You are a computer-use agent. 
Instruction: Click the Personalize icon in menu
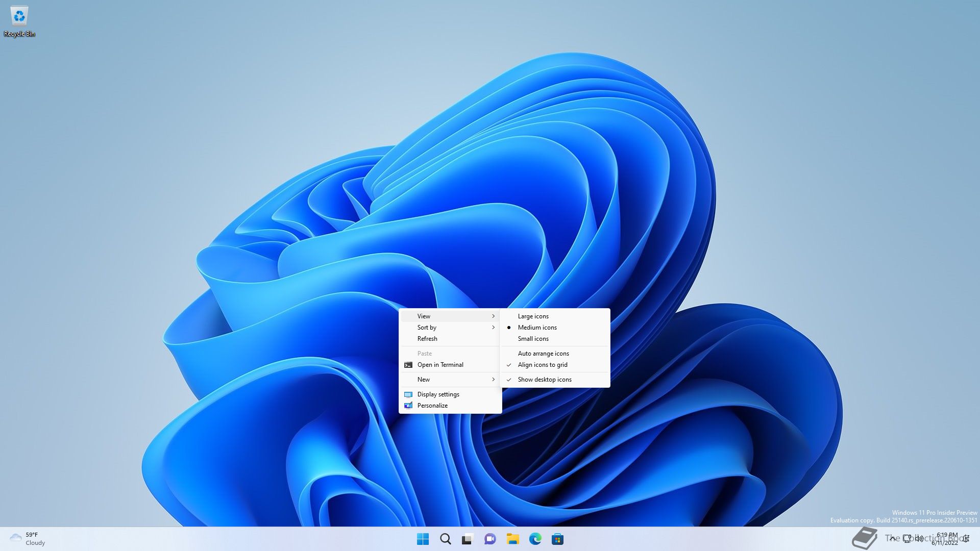point(408,406)
